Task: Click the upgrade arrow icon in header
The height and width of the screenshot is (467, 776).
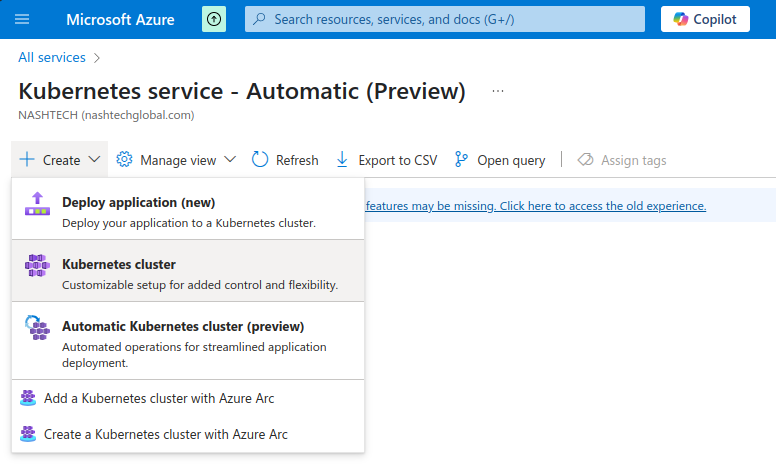Action: click(x=214, y=19)
